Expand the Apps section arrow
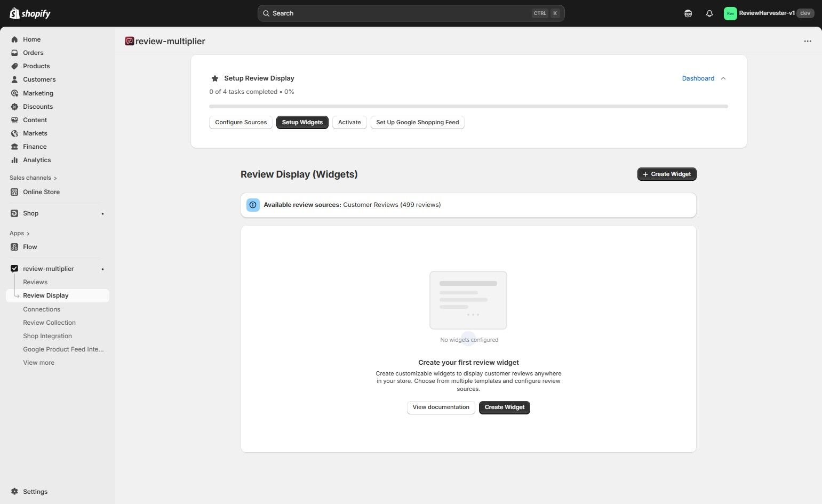Viewport: 822px width, 504px height. click(27, 233)
